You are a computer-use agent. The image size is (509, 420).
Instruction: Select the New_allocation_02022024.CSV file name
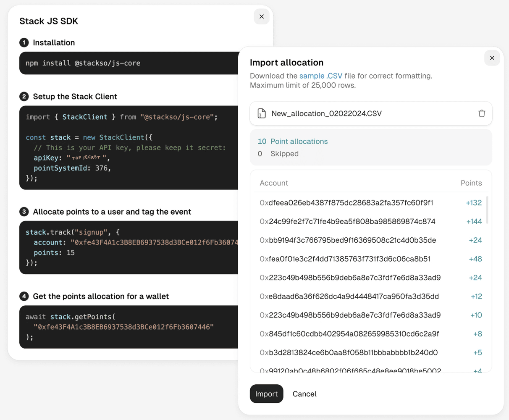click(327, 113)
